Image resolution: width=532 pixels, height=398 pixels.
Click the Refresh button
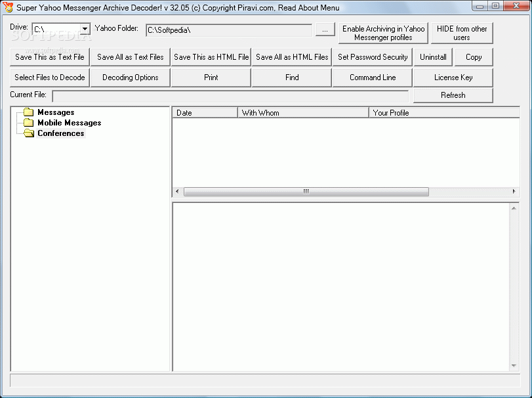(453, 95)
